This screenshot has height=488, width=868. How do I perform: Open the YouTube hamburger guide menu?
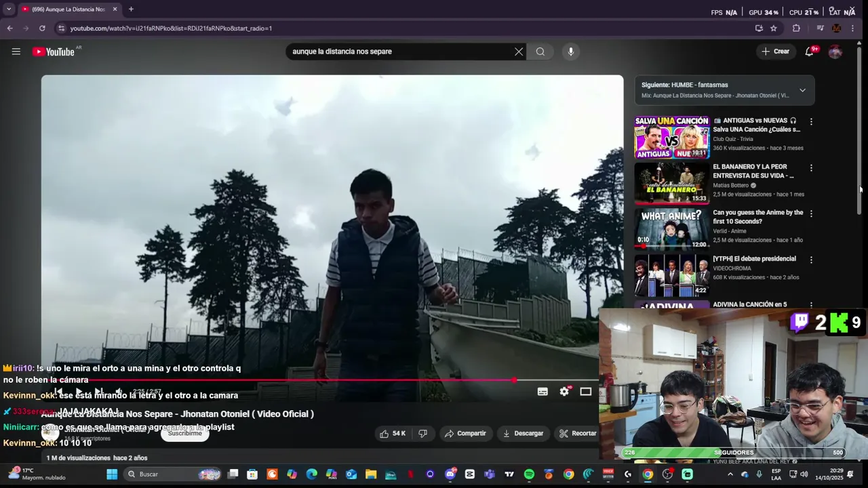(16, 52)
